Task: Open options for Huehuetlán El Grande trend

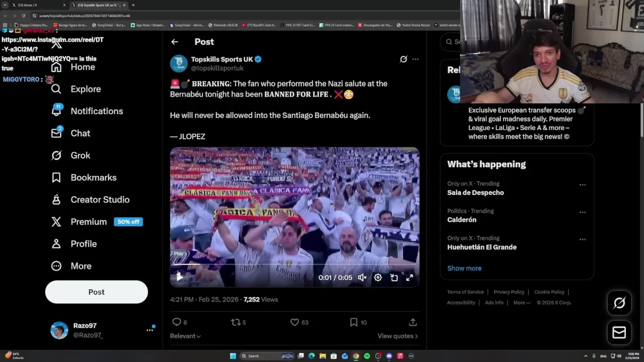Action: (x=583, y=239)
